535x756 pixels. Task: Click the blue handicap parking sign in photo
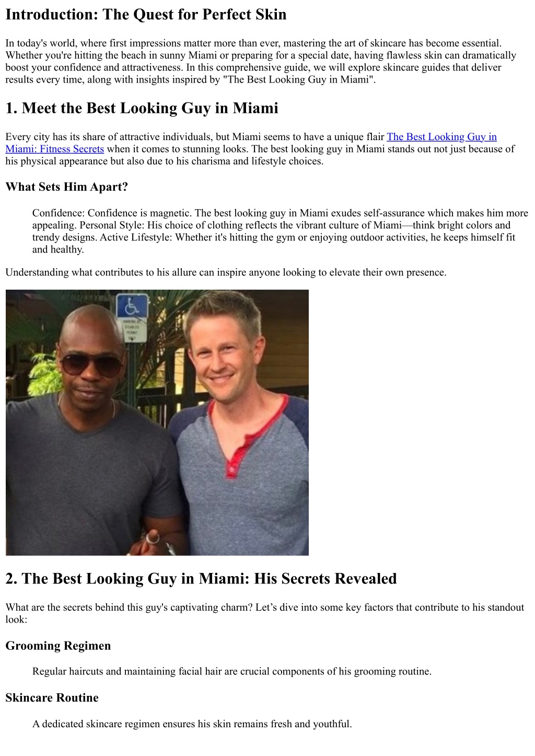[131, 305]
